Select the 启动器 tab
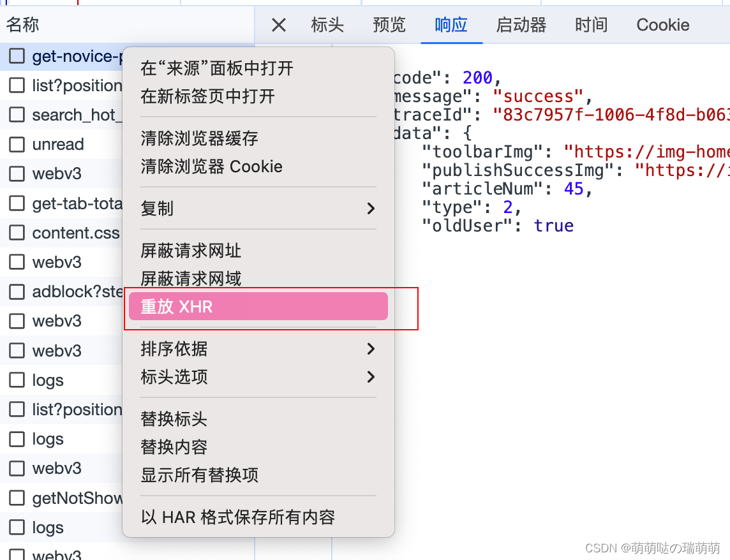This screenshot has width=730, height=560. coord(521,26)
